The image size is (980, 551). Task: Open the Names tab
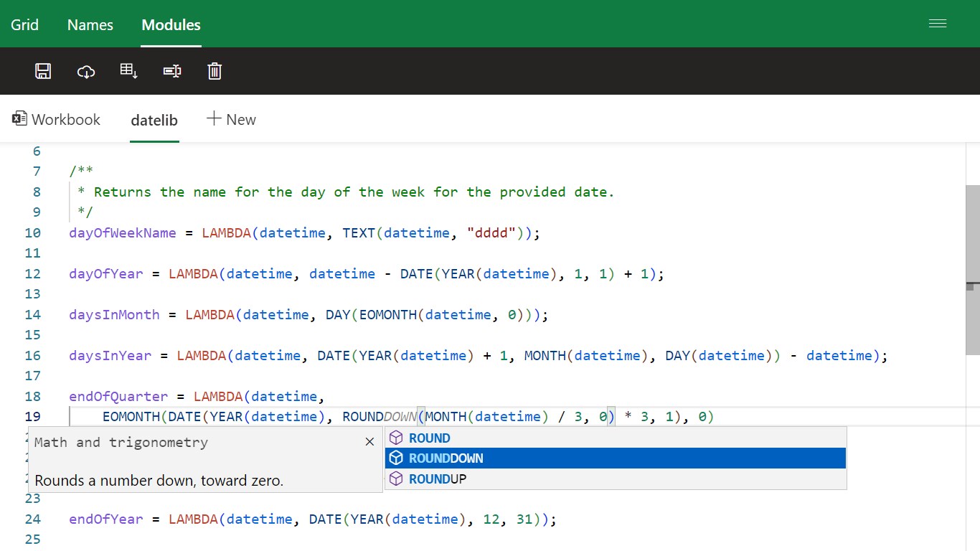click(90, 24)
